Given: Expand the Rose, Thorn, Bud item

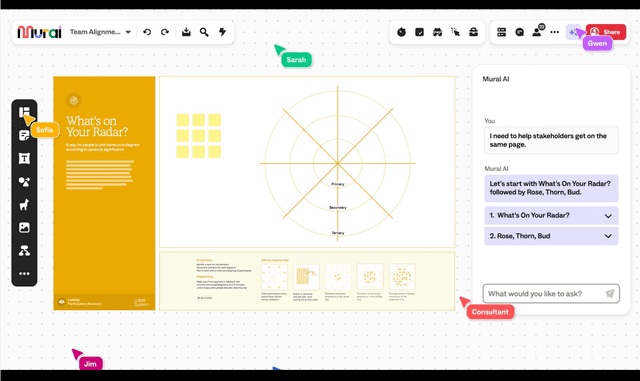Looking at the screenshot, I should tap(551, 236).
